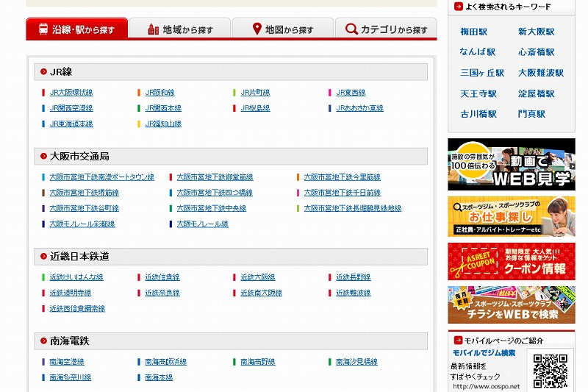Open 近鉄西信貴鋼索線 link
This screenshot has width=588, height=392.
(77, 309)
